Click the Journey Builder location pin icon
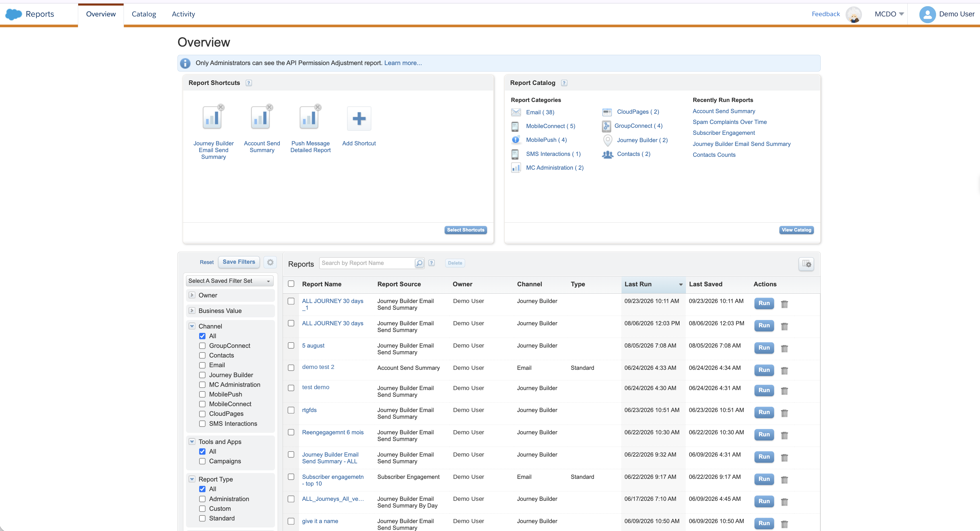 607,140
